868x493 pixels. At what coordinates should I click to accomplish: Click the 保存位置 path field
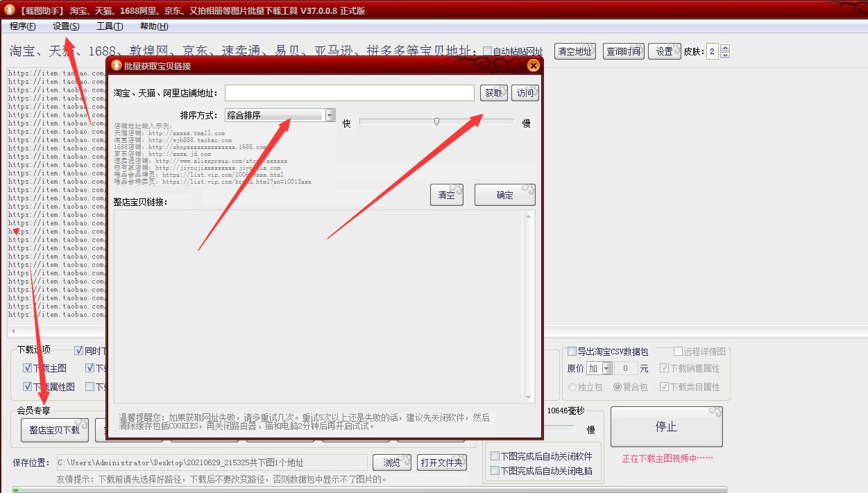click(212, 462)
